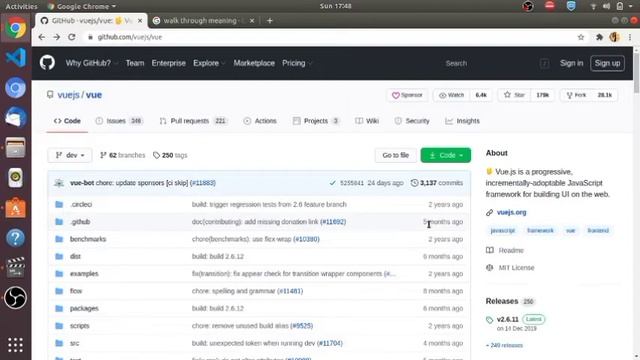Screen dimensions: 640x360
Task: Open the Chrome three-dot menu
Action: (630, 37)
